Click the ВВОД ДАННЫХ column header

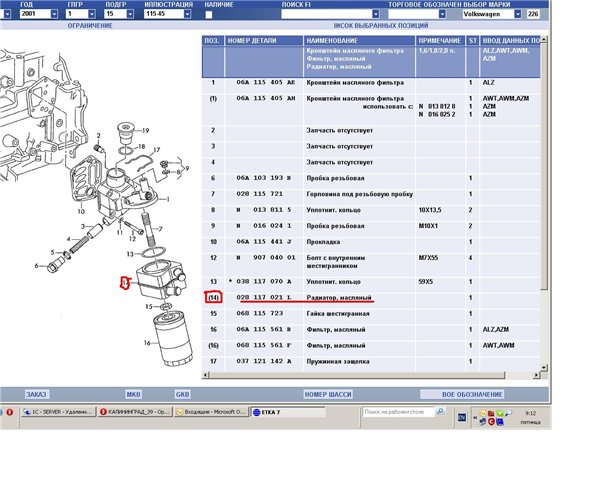pyautogui.click(x=510, y=41)
